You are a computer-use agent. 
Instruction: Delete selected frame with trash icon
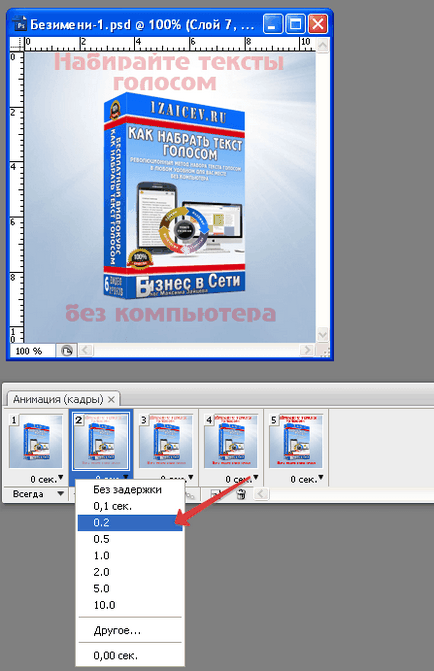point(241,494)
